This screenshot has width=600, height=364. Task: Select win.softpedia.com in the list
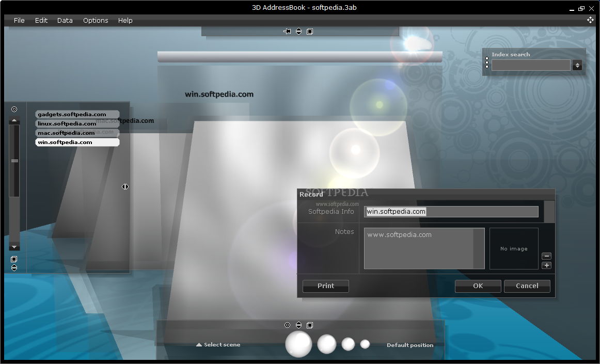click(x=77, y=142)
